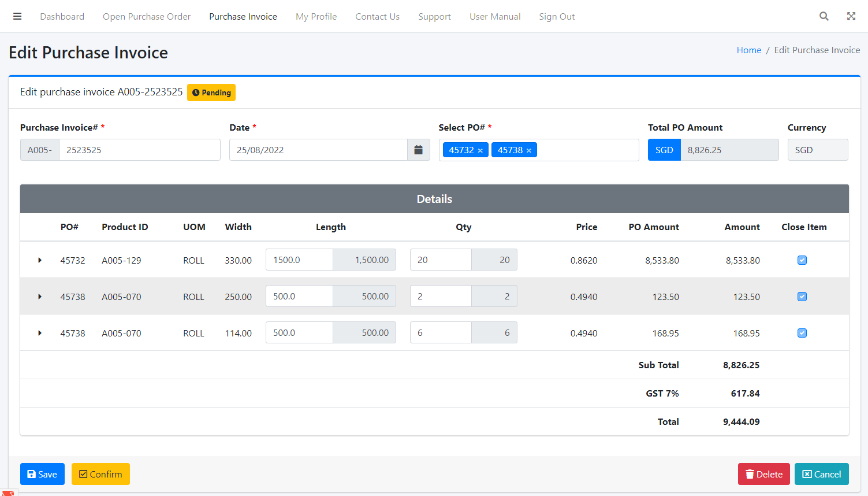Open the hamburger sidebar menu
The width and height of the screenshot is (868, 496).
point(17,16)
